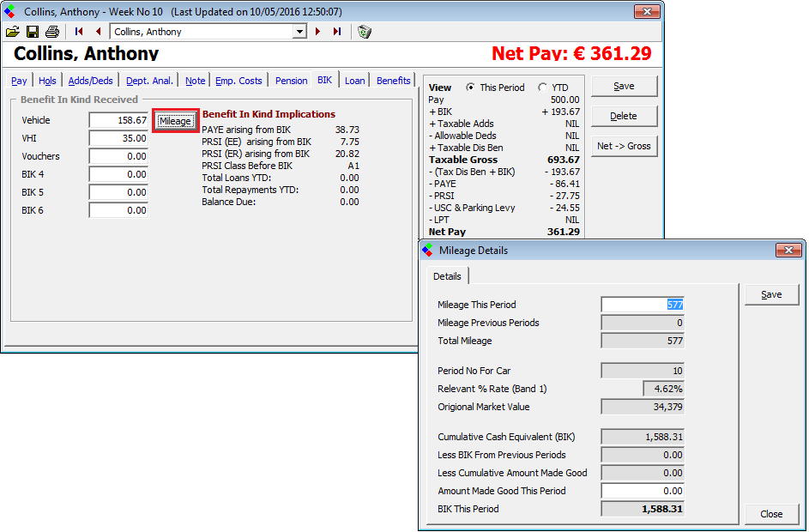Switch to the Adds/Deds tab
The image size is (809, 532).
point(91,81)
